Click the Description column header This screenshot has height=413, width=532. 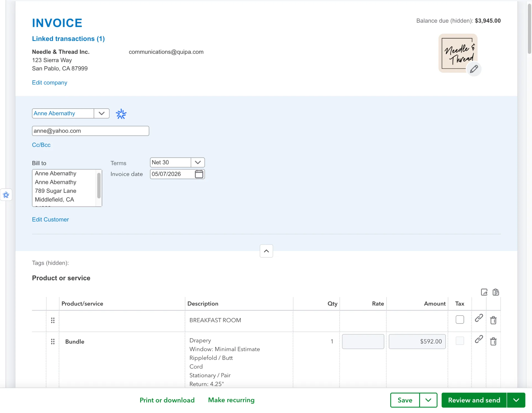pyautogui.click(x=203, y=304)
